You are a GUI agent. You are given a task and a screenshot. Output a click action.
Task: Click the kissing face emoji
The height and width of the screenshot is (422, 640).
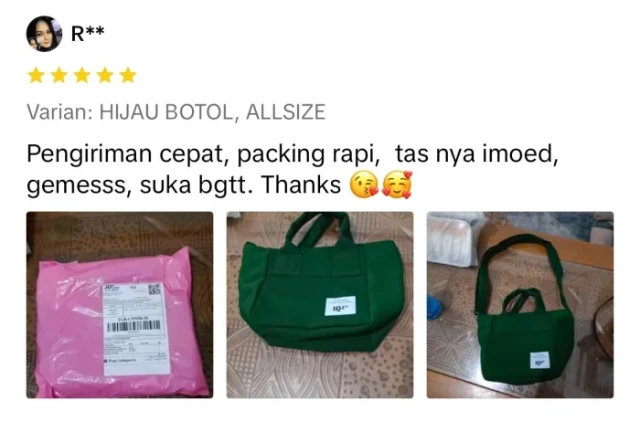(x=364, y=186)
